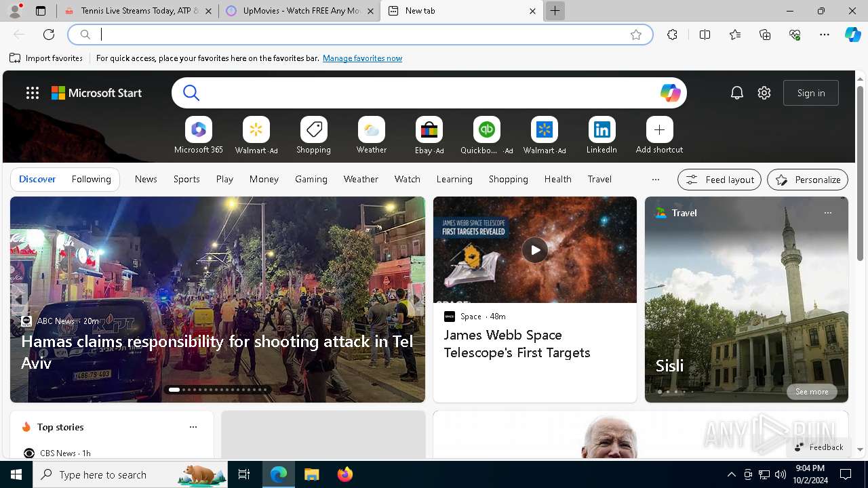
Task: Open Edge Settings and more menu
Action: 825,35
